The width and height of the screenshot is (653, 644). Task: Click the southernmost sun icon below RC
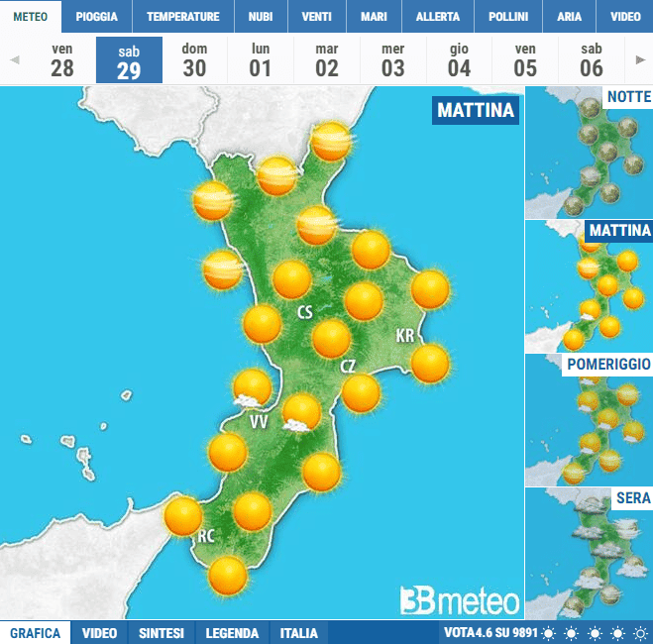click(228, 576)
